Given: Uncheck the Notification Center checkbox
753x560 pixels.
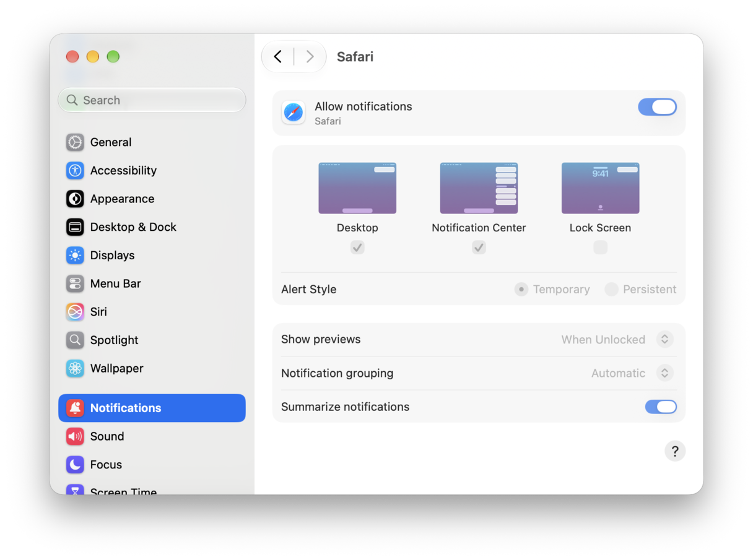Looking at the screenshot, I should point(479,248).
